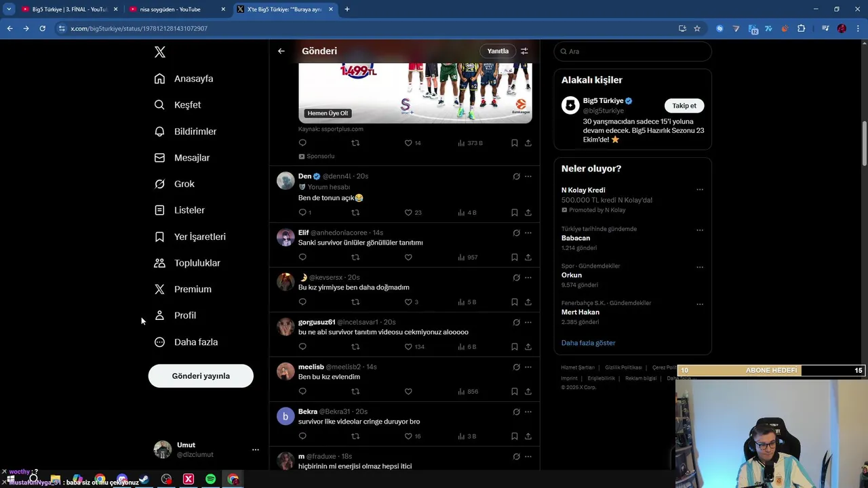Image resolution: width=868 pixels, height=488 pixels.
Task: Like meelisb's comment
Action: point(408,392)
